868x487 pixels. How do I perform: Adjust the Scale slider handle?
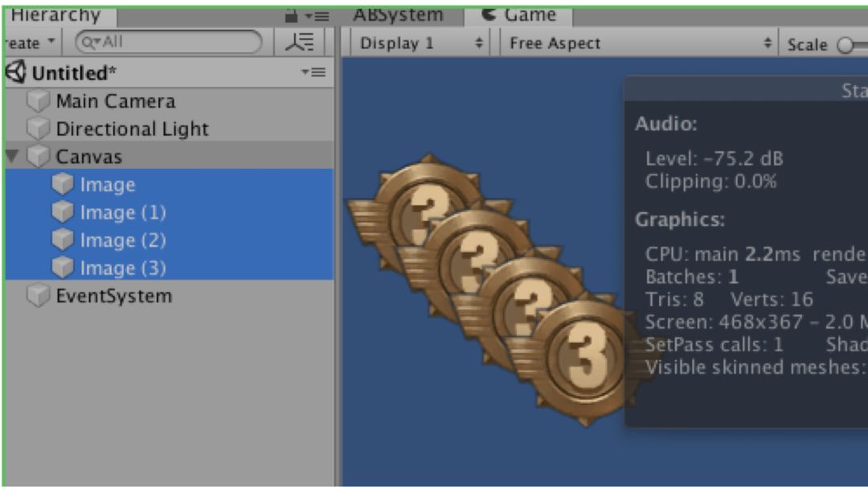click(x=845, y=45)
